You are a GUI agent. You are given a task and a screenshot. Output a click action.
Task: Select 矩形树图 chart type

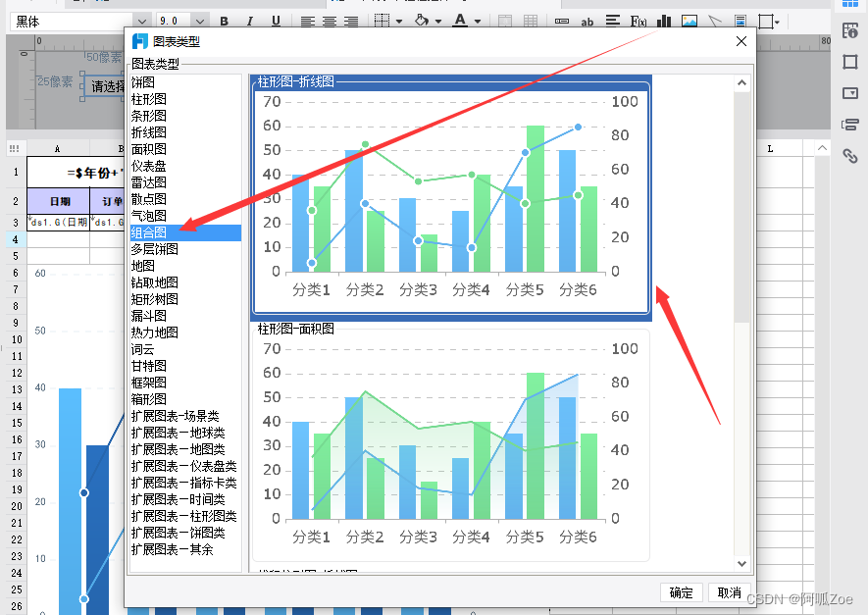185,299
